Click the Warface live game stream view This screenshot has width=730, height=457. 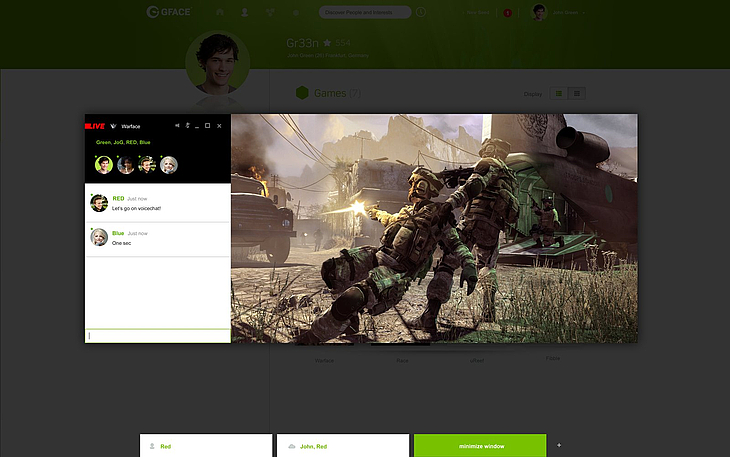click(434, 228)
